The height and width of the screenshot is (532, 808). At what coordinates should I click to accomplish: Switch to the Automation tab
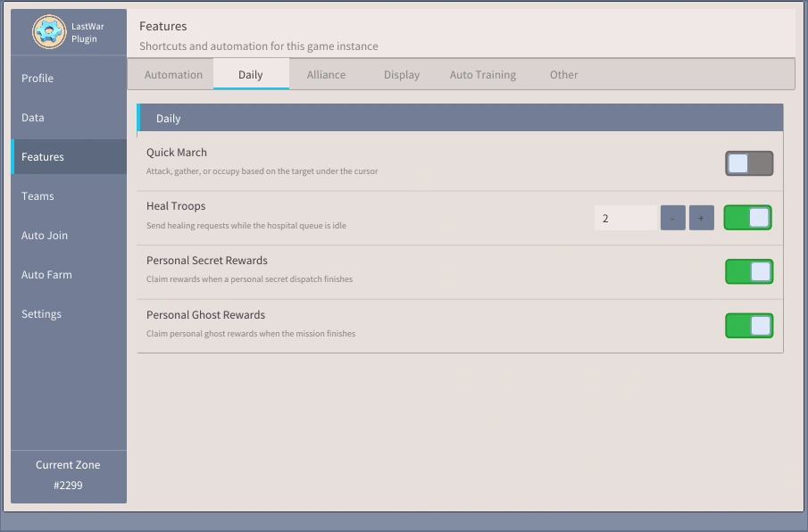(173, 74)
